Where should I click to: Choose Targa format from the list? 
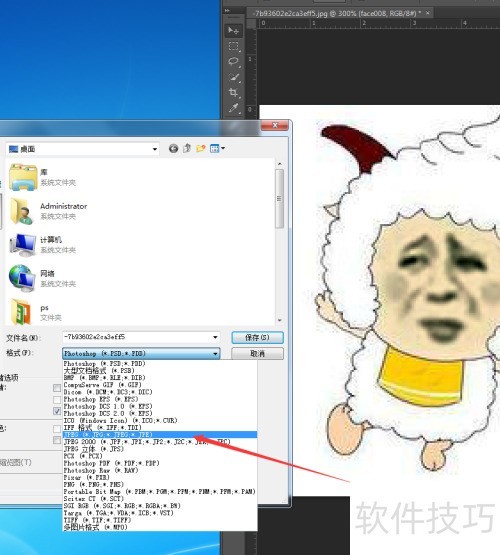[x=160, y=513]
